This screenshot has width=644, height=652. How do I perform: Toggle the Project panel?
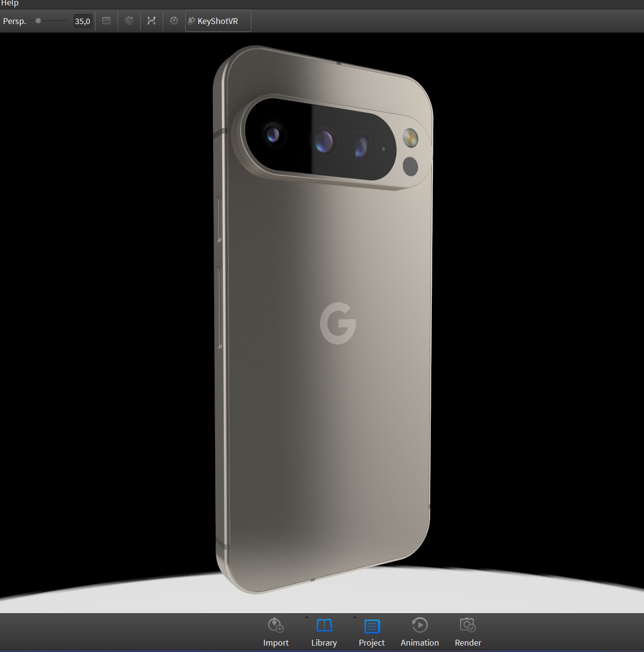pyautogui.click(x=372, y=632)
